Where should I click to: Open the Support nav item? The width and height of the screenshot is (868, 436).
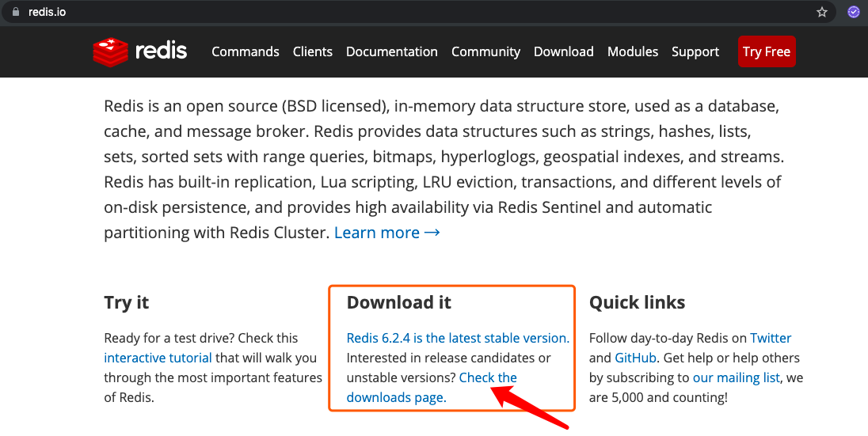pyautogui.click(x=695, y=51)
